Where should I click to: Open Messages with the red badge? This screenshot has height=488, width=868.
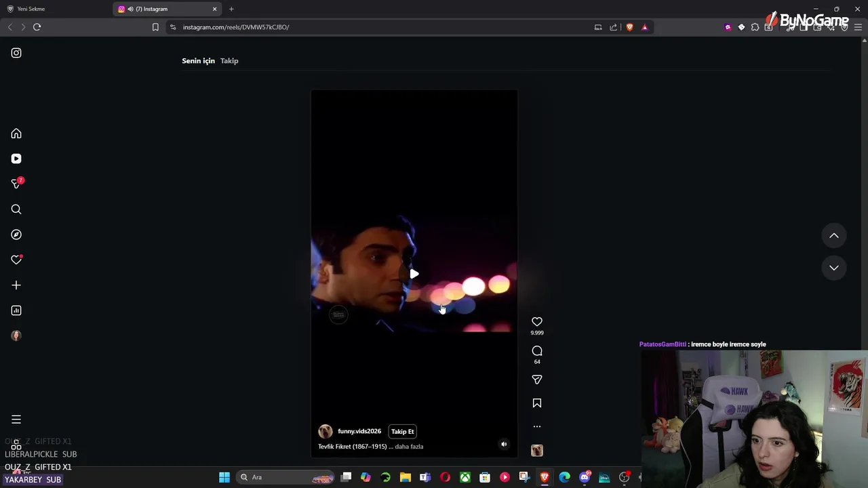pyautogui.click(x=16, y=184)
